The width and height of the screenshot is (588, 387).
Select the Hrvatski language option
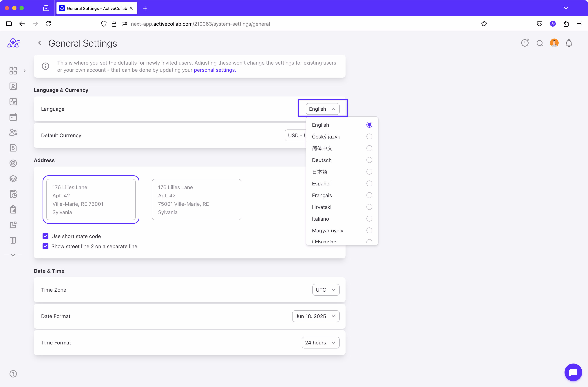(342, 207)
